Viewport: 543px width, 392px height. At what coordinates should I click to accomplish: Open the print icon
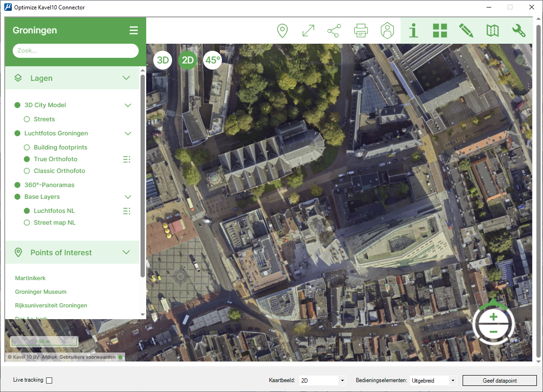[361, 31]
